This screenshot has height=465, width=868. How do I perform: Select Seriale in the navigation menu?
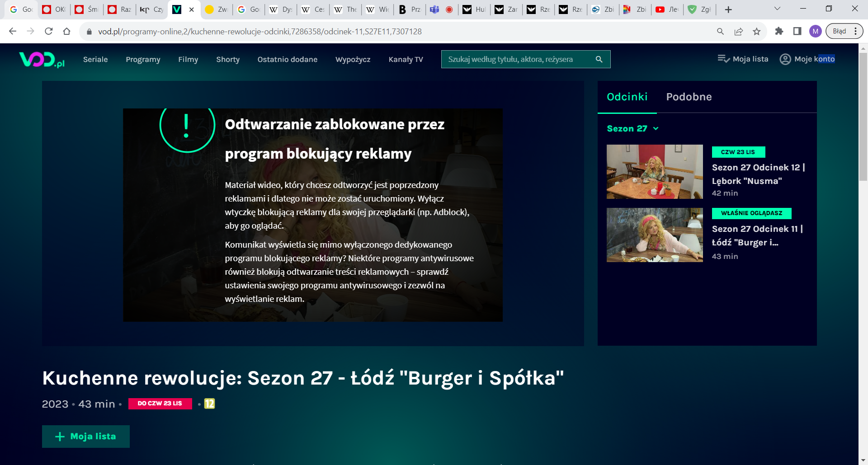95,59
